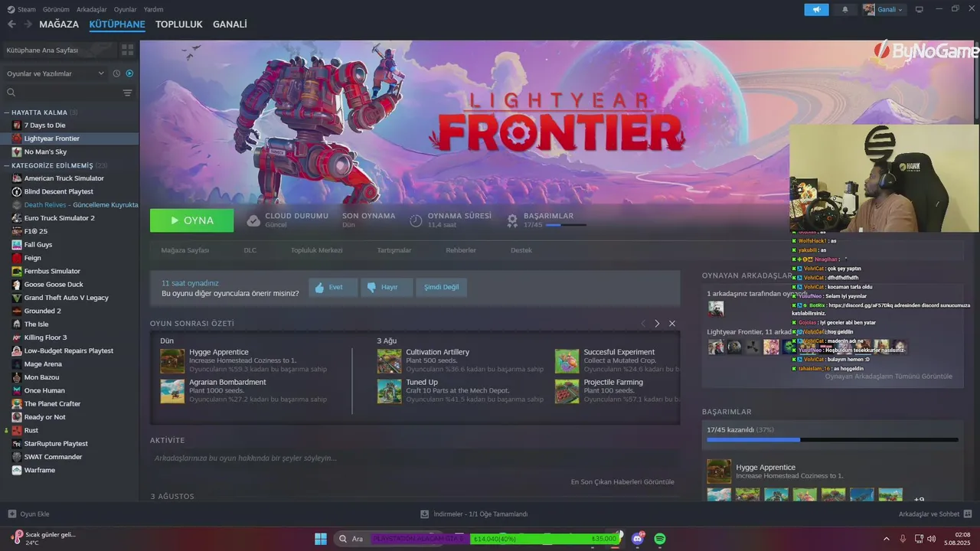Open advanced filter options icon in sidebar
980x551 pixels.
point(127,93)
